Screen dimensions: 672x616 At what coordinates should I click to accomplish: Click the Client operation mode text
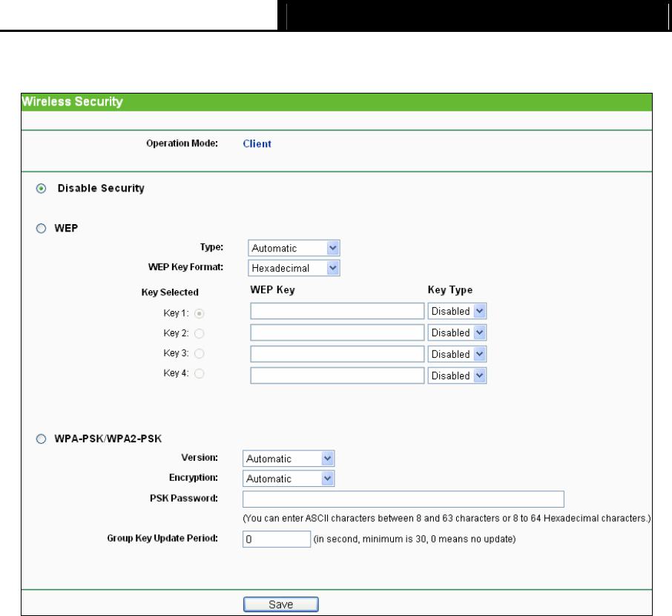(257, 144)
